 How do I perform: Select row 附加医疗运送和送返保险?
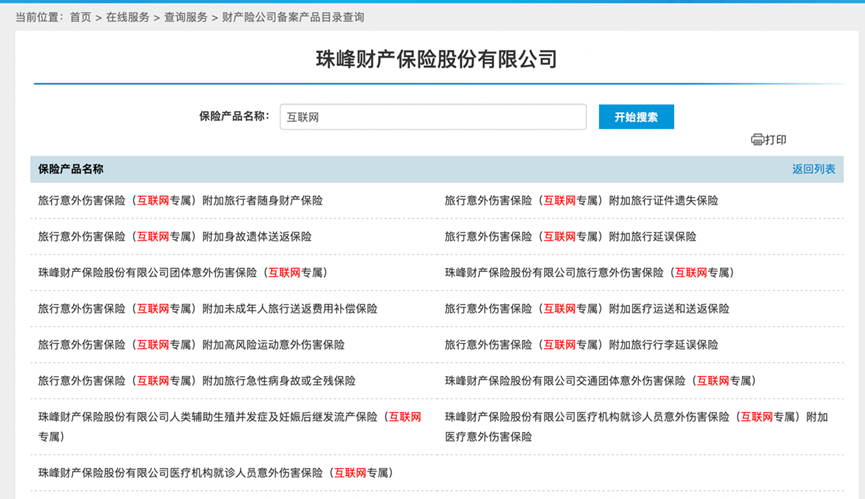[587, 309]
